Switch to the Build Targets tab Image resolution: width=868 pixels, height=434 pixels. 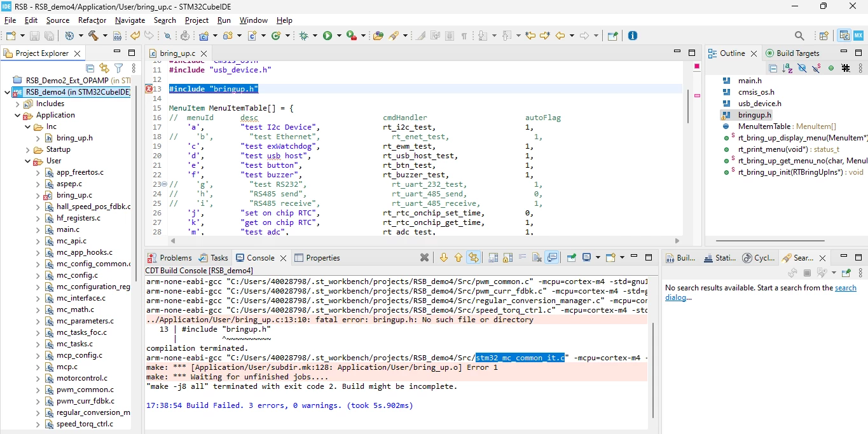792,53
